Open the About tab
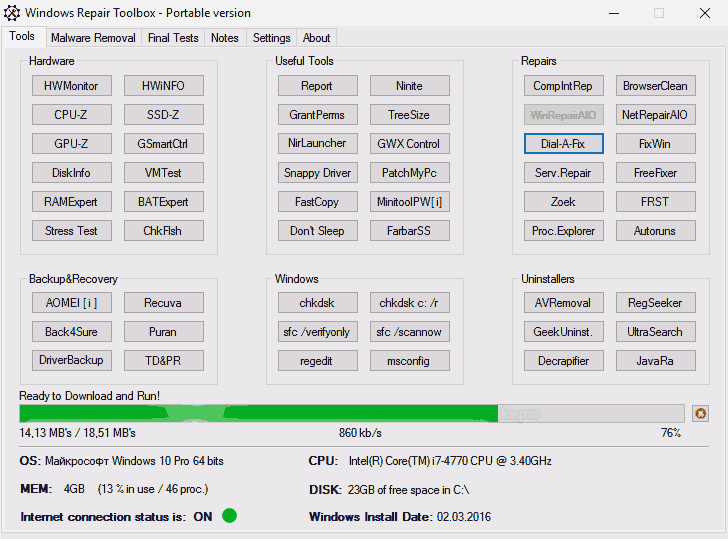Screen dimensions: 728x539 pyautogui.click(x=316, y=38)
